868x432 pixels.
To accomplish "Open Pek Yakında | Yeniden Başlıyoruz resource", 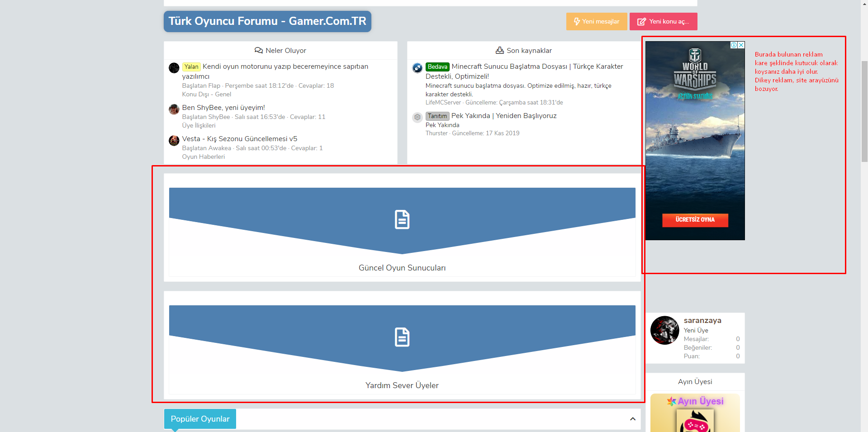I will (504, 116).
